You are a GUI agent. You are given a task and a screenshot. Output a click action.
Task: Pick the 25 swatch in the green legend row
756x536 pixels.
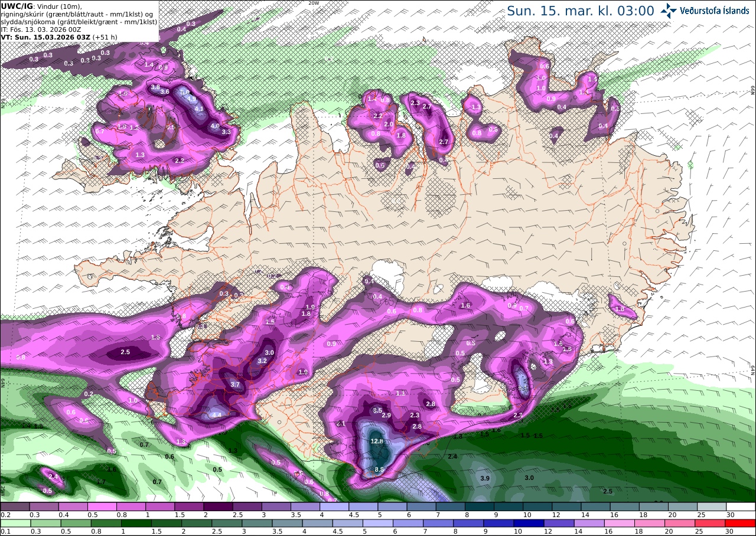click(x=711, y=523)
